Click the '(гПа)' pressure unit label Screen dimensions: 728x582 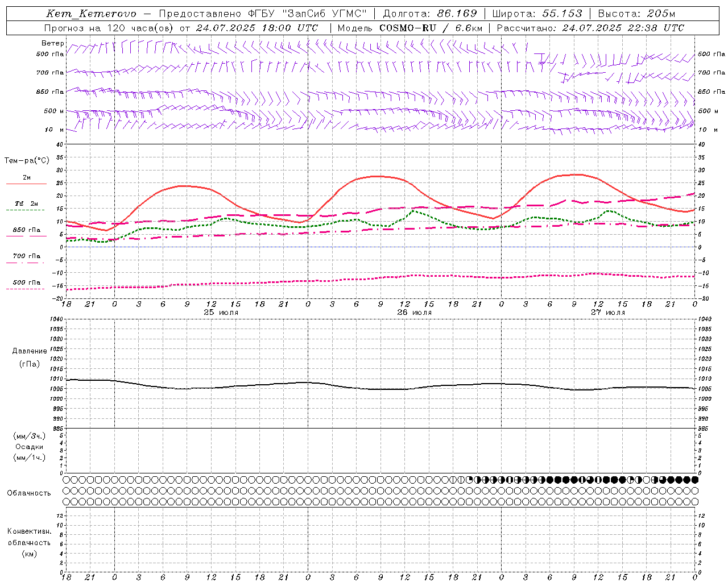click(30, 364)
